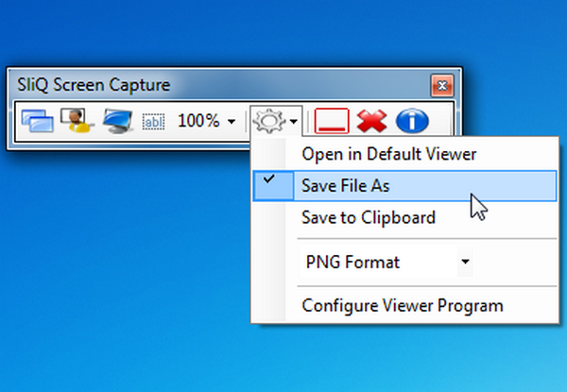The height and width of the screenshot is (392, 567).
Task: Open the blue info icon
Action: click(x=412, y=121)
